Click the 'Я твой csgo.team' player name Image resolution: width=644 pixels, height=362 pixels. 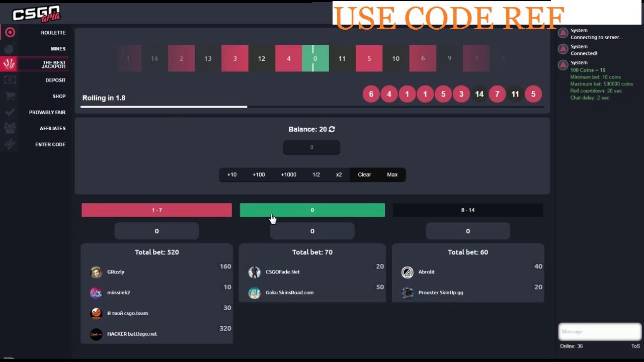click(128, 313)
